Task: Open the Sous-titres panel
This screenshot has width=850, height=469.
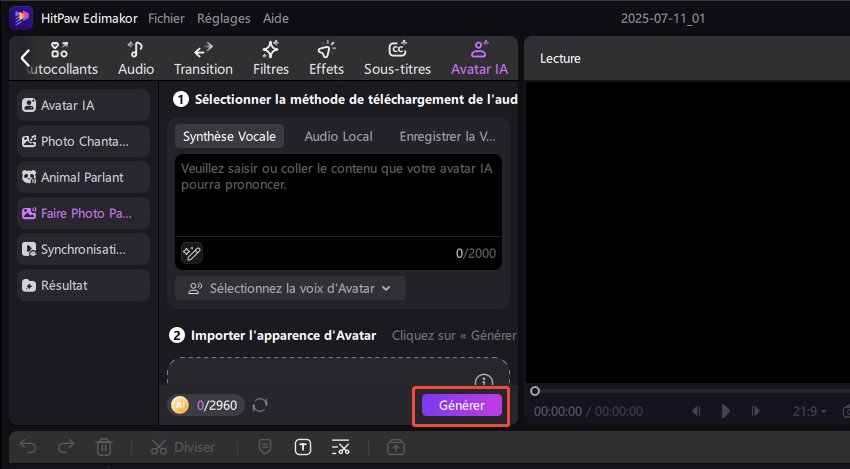Action: (x=397, y=59)
